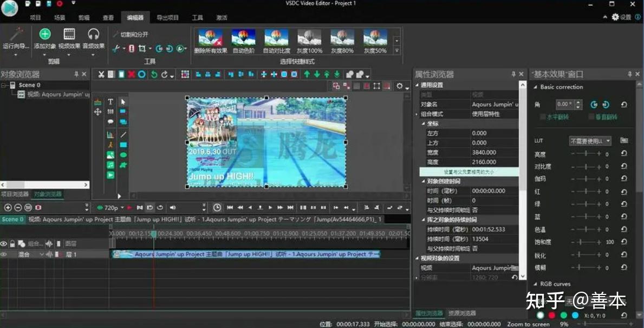Image resolution: width=644 pixels, height=328 pixels.
Task: Click the crop tool icon in 工具
Action: (x=142, y=48)
